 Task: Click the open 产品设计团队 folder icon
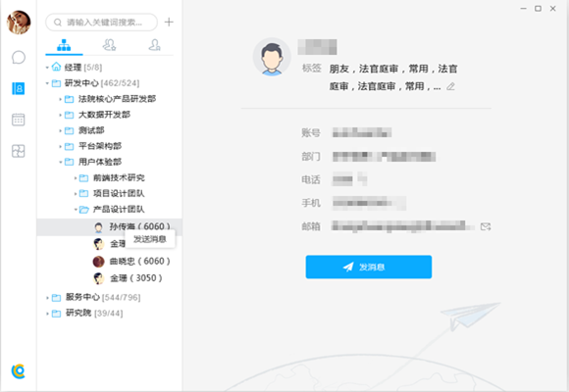[84, 210]
